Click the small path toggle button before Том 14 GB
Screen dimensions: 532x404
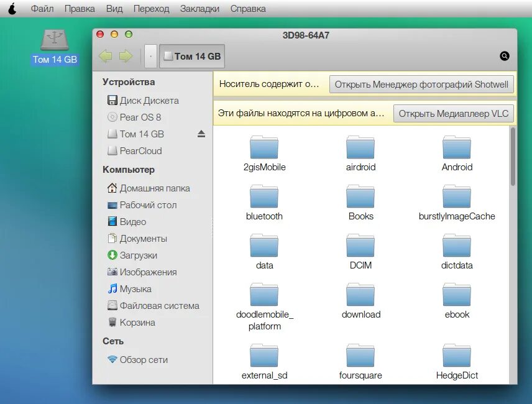(150, 57)
